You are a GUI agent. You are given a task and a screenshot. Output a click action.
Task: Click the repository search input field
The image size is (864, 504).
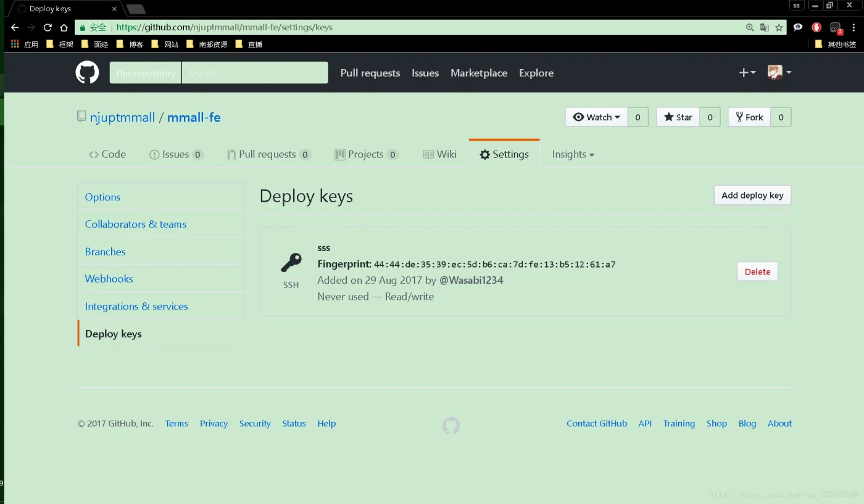254,73
